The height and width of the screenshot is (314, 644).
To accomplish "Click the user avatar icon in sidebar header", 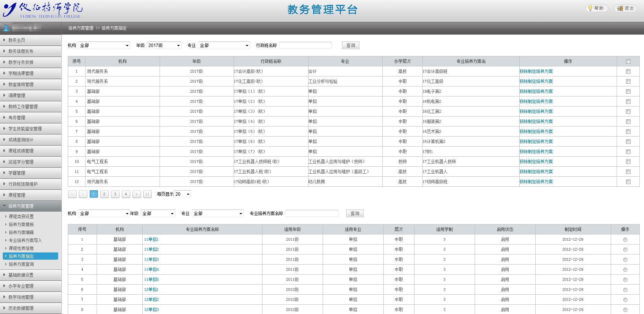I will point(6,28).
